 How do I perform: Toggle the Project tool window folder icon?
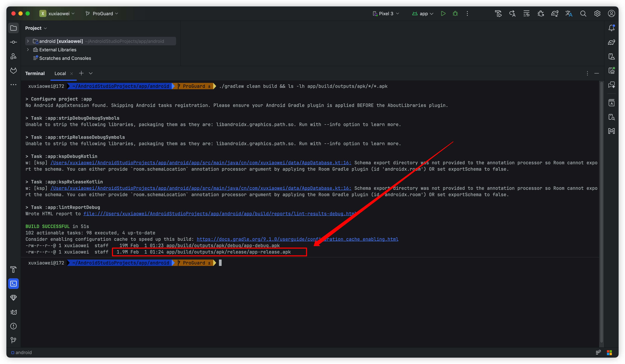(13, 28)
